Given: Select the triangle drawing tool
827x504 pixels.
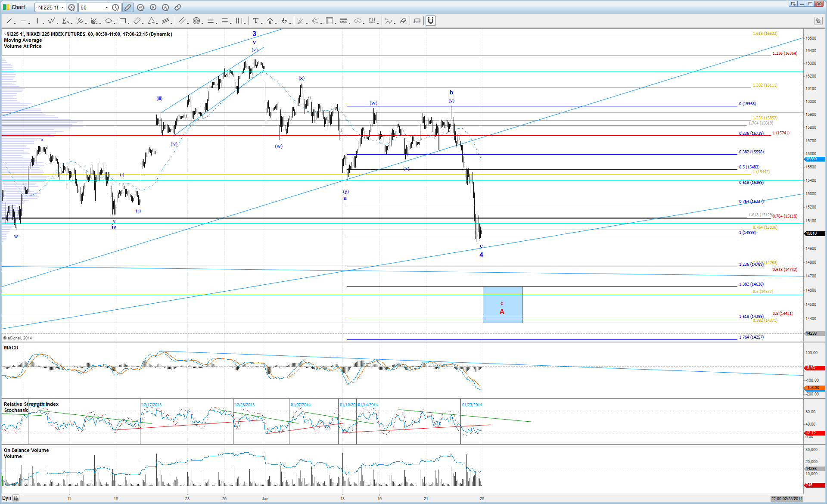Looking at the screenshot, I should pyautogui.click(x=151, y=21).
